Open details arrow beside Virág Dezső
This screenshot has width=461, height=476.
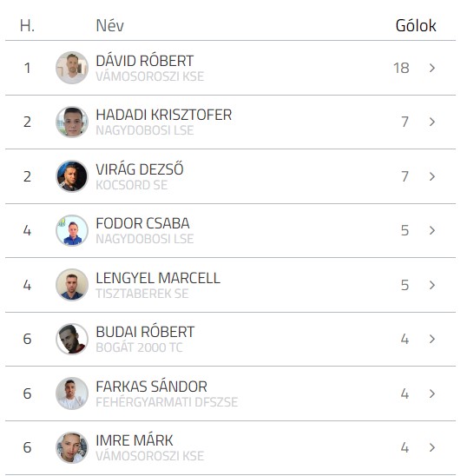(x=432, y=176)
